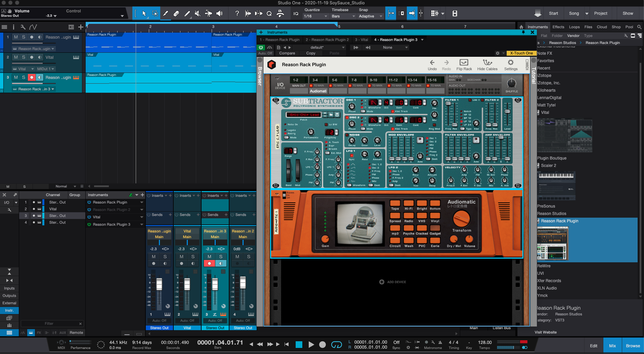The height and width of the screenshot is (354, 644).
Task: Click the question mark help icon
Action: [x=237, y=13]
